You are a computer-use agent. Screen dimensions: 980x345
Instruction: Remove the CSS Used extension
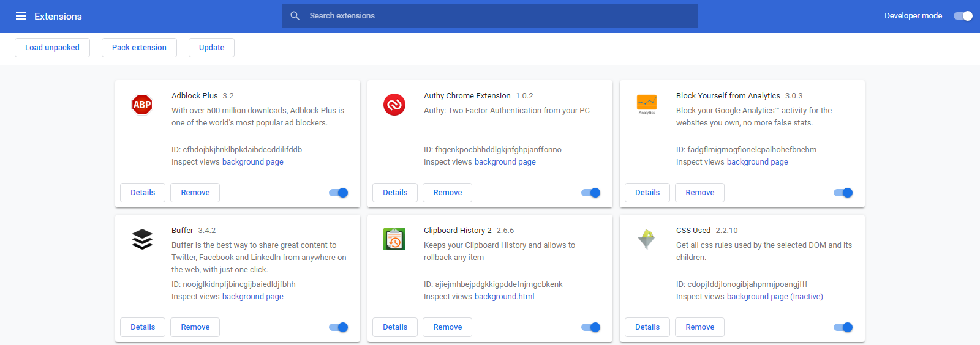tap(700, 327)
